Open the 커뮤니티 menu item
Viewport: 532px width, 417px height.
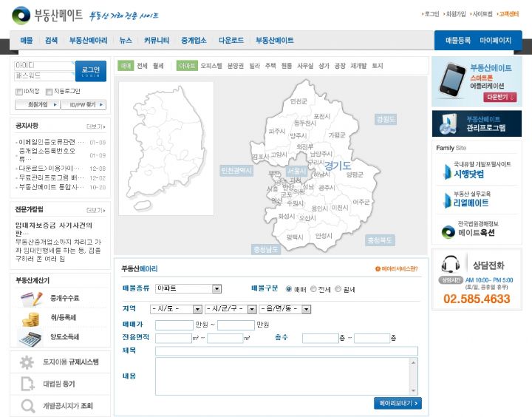pos(156,41)
